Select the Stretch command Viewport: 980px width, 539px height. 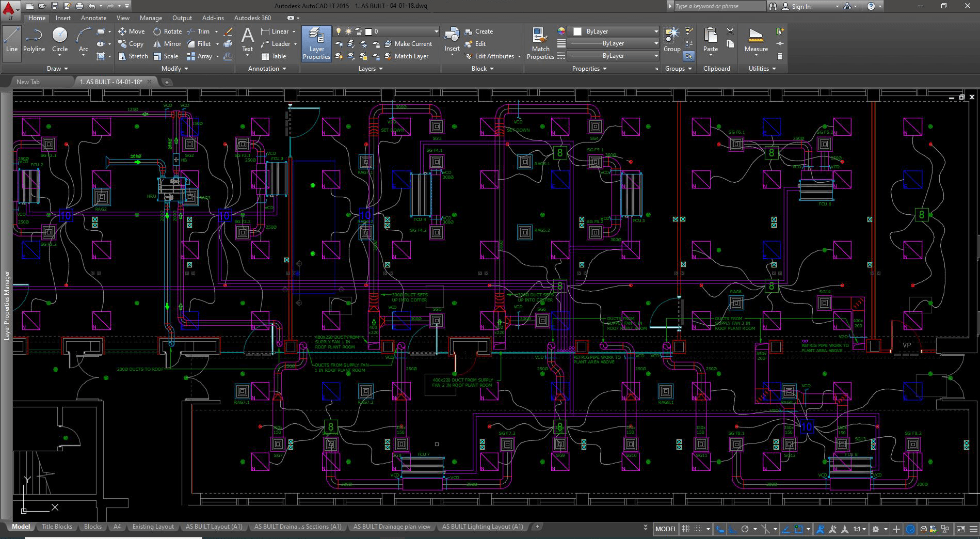click(x=133, y=56)
